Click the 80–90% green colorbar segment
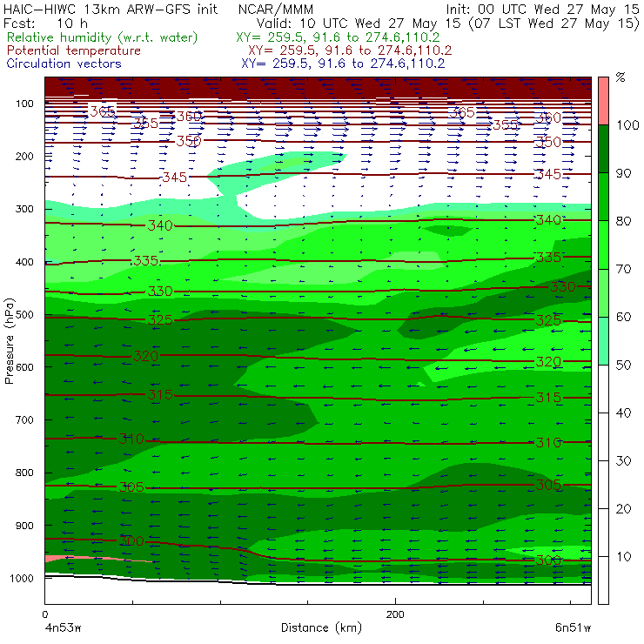This screenshot has height=644, width=644. tap(603, 197)
